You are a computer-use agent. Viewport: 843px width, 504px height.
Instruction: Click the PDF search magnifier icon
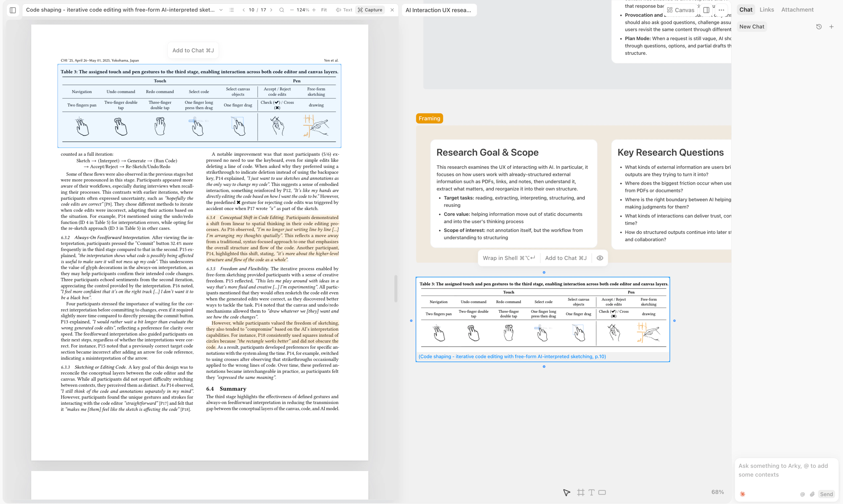click(281, 10)
